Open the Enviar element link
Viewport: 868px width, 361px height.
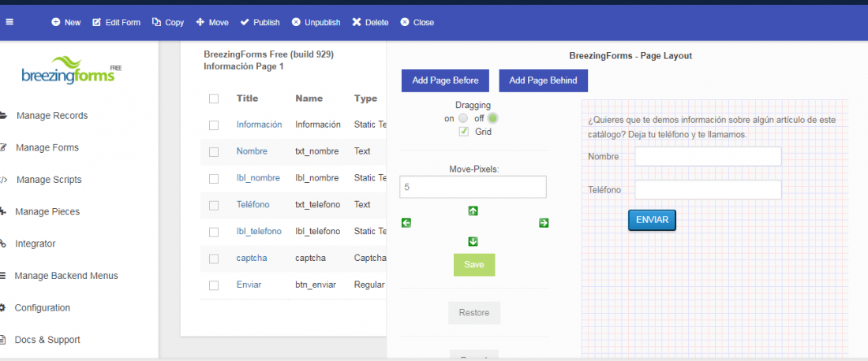249,285
